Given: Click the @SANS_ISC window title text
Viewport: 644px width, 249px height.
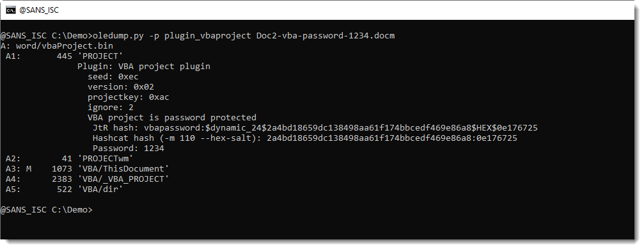Looking at the screenshot, I should [x=39, y=10].
